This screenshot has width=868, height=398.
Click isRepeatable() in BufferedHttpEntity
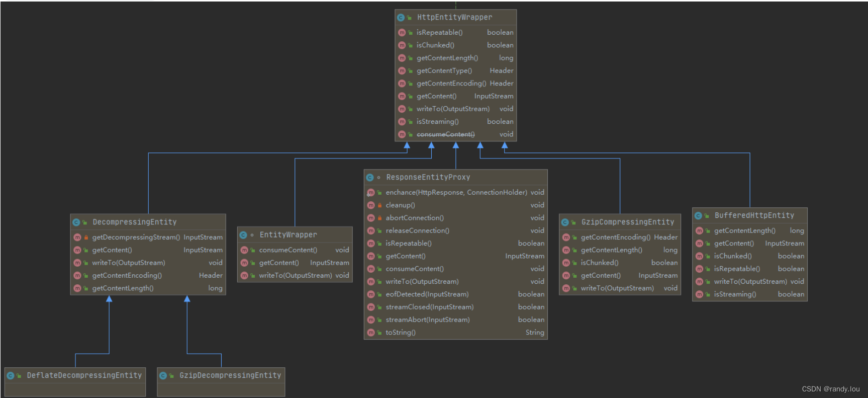737,269
